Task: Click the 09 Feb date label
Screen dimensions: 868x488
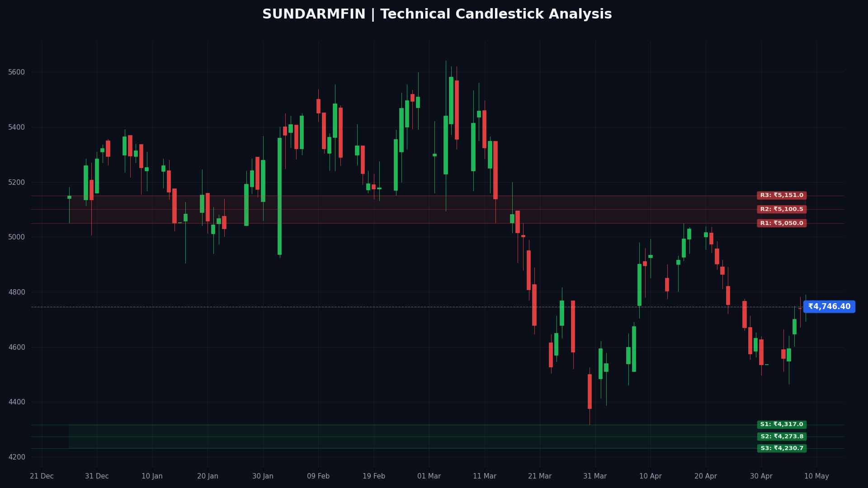Action: coord(318,476)
